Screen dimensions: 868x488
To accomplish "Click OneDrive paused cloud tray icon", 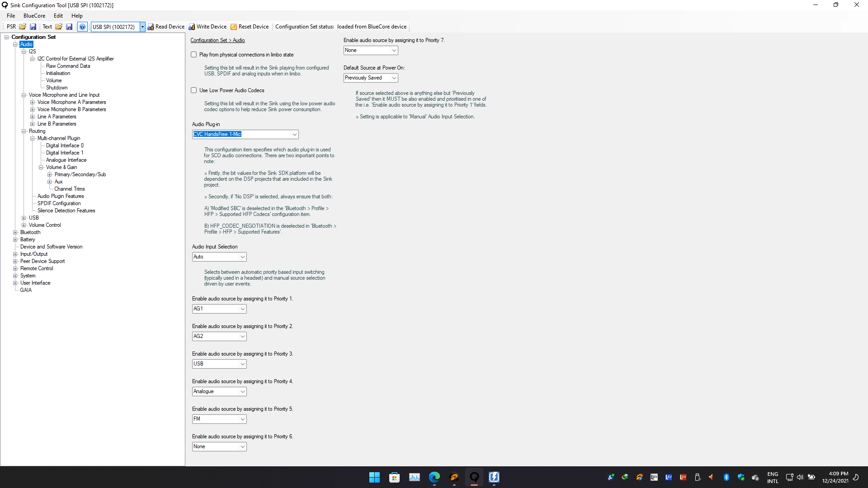I will tap(755, 477).
